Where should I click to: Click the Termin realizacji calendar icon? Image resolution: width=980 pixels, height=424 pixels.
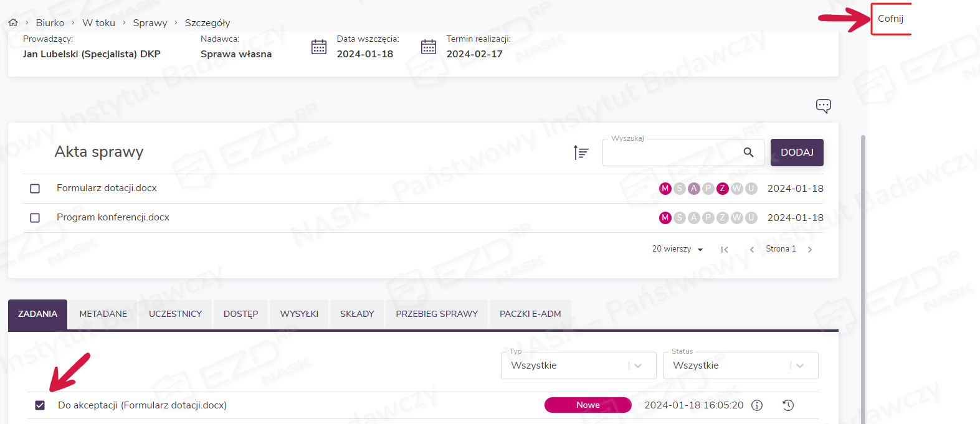pos(429,47)
